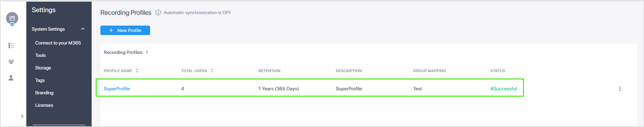
Task: Click the plus icon on New Profile
Action: coord(111,30)
